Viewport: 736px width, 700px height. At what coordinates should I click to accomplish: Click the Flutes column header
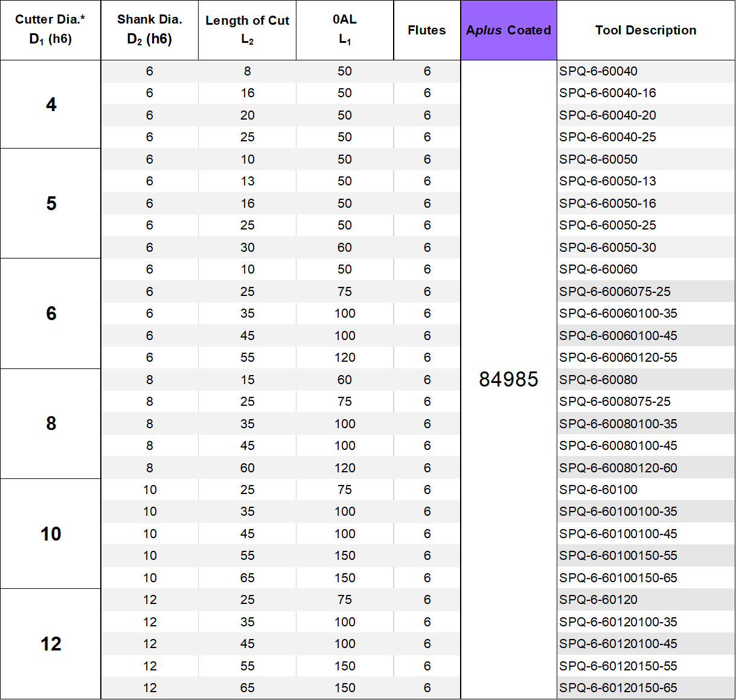(427, 30)
